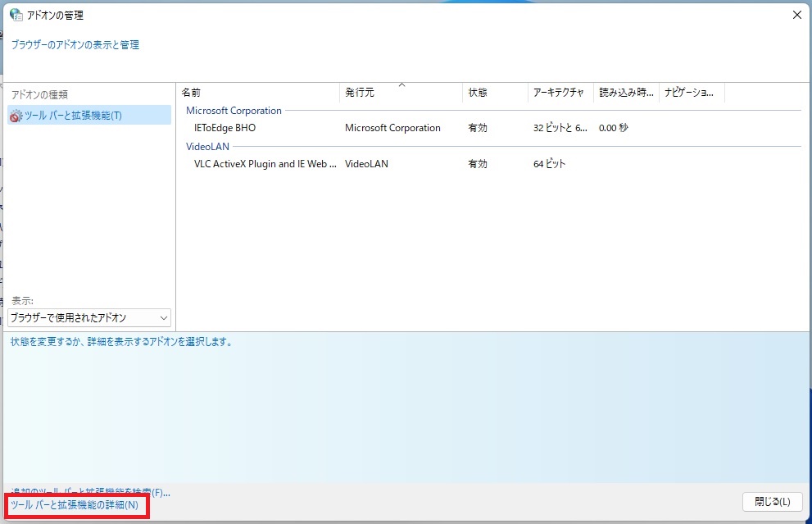Click the 0.00 秒 load time cell
The image size is (812, 524).
[614, 128]
